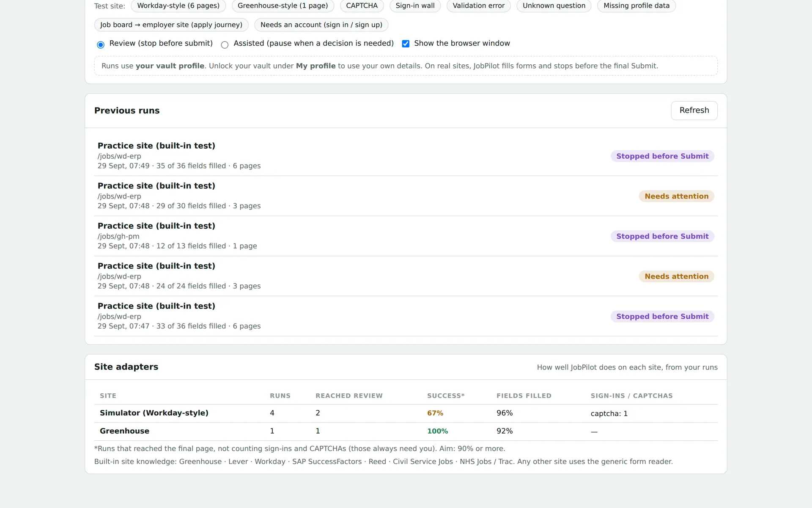Click Stopped before Submit badge on gh-pm run
Screen dimensions: 812x508
click(662, 236)
